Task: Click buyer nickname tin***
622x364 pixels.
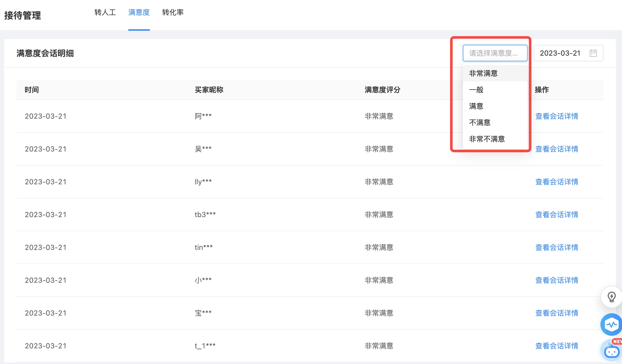Action: pos(203,247)
